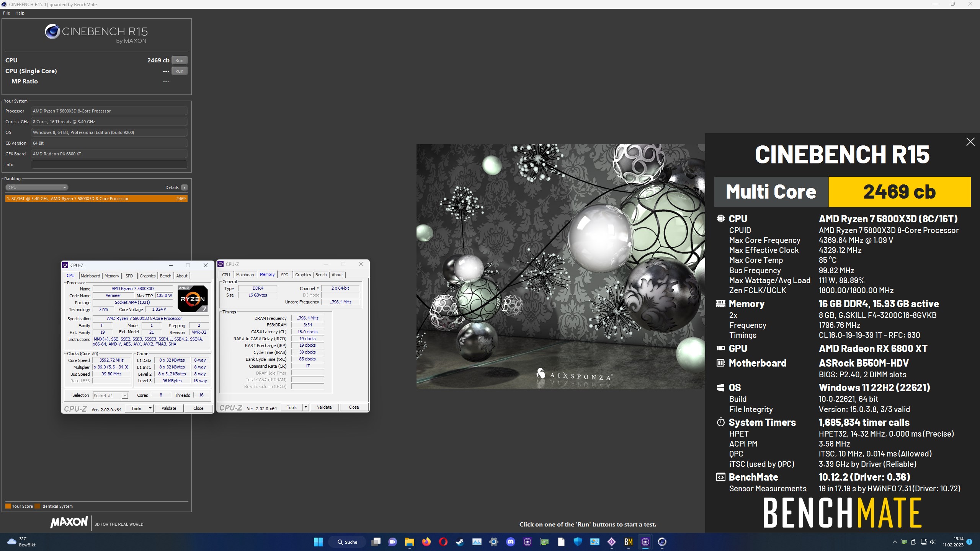Expand the hidden system tray icons chevron
This screenshot has width=980, height=551.
point(895,542)
